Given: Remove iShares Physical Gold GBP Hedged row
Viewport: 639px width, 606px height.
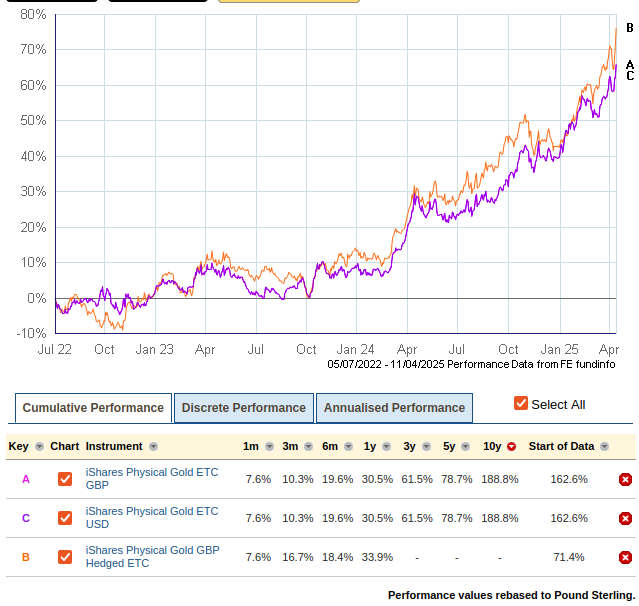Looking at the screenshot, I should 625,557.
